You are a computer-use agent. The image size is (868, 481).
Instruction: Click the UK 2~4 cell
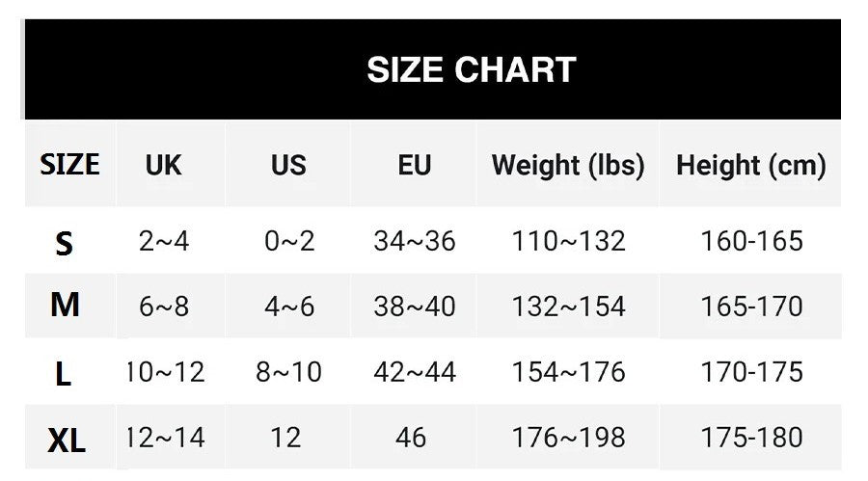click(x=164, y=241)
